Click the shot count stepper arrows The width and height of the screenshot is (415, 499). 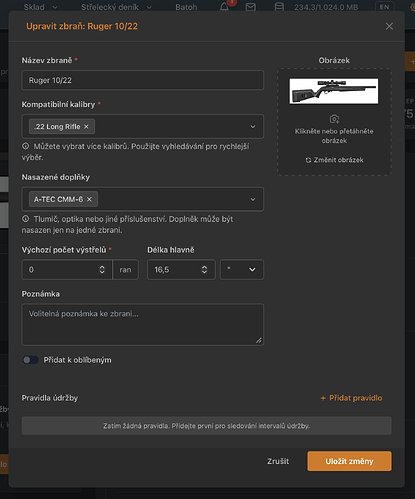click(102, 270)
